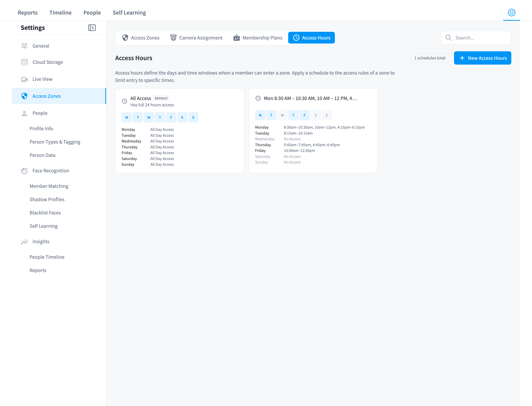Switch to the Camera Assignment tab

(196, 38)
